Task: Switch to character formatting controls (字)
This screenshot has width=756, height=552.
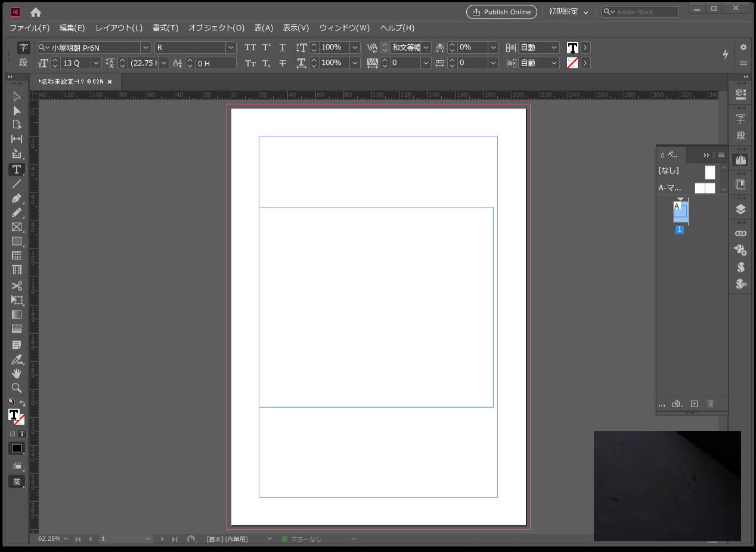Action: 23,47
